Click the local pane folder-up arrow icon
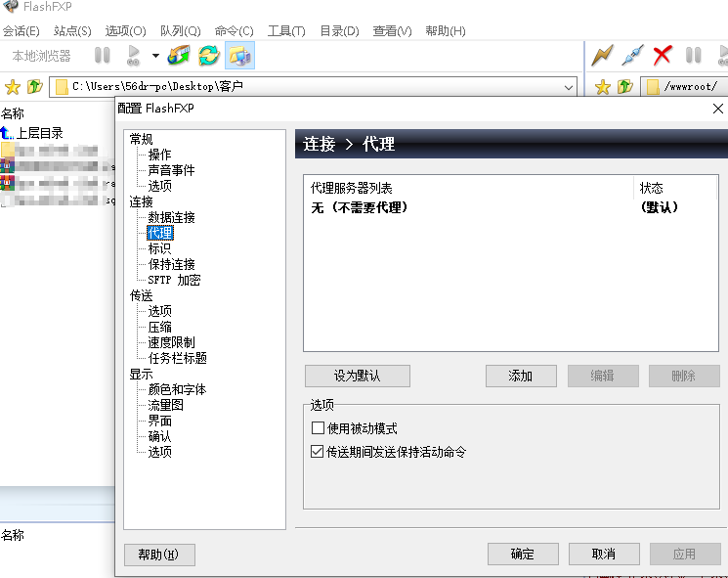Viewport: 728px width, 578px height. pos(35,86)
